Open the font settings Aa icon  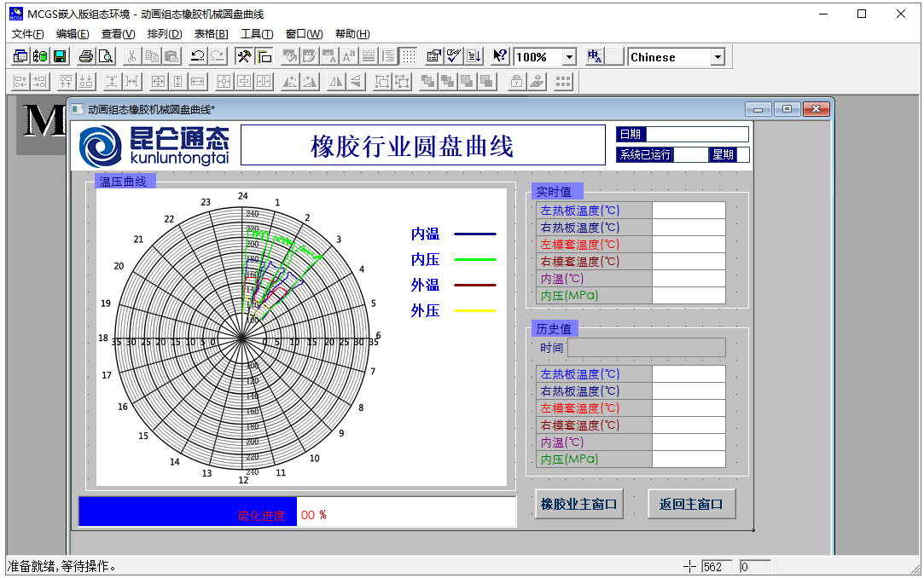pyautogui.click(x=348, y=56)
